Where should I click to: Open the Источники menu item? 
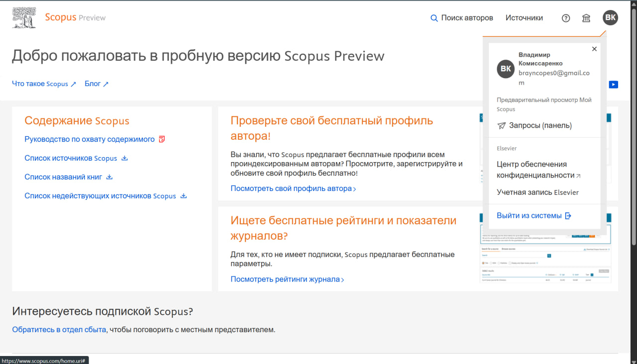click(x=524, y=18)
